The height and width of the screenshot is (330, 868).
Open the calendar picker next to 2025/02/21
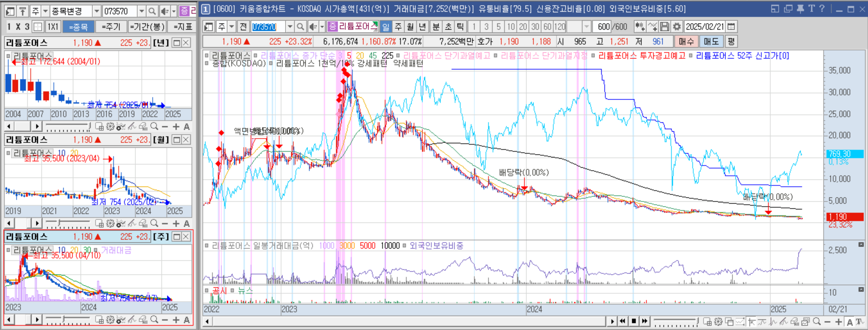(x=731, y=27)
